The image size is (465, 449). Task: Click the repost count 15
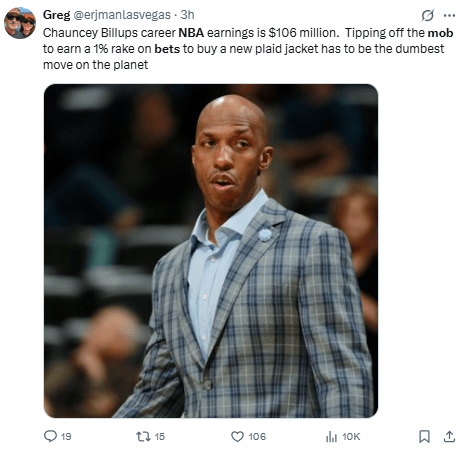(160, 437)
